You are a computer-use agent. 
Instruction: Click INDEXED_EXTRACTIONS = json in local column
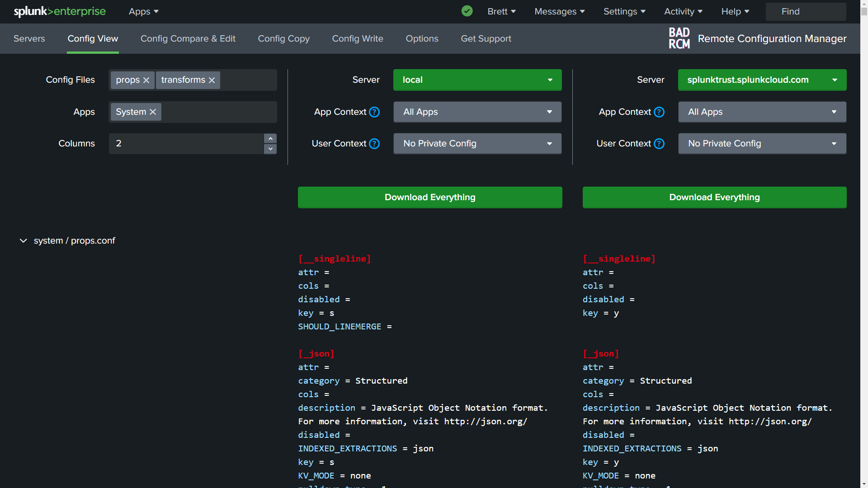coord(366,449)
